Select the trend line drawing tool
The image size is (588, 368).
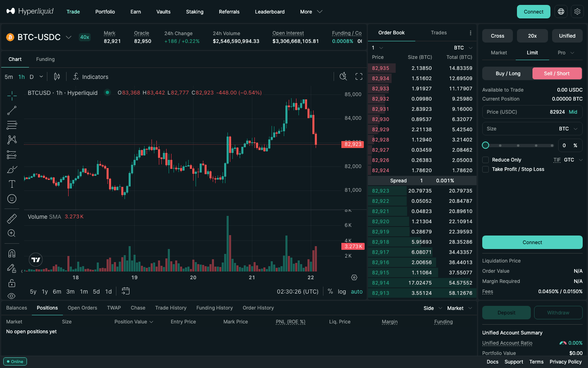[x=12, y=110]
